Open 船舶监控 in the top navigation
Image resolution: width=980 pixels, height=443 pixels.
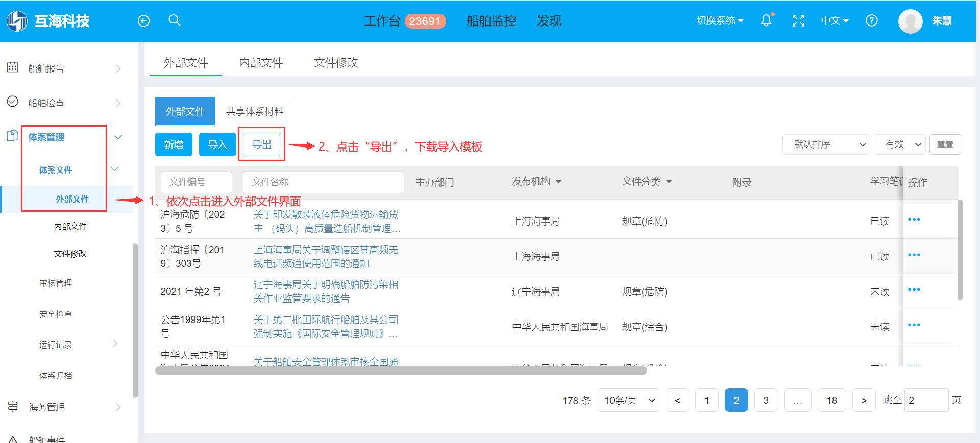pyautogui.click(x=491, y=21)
